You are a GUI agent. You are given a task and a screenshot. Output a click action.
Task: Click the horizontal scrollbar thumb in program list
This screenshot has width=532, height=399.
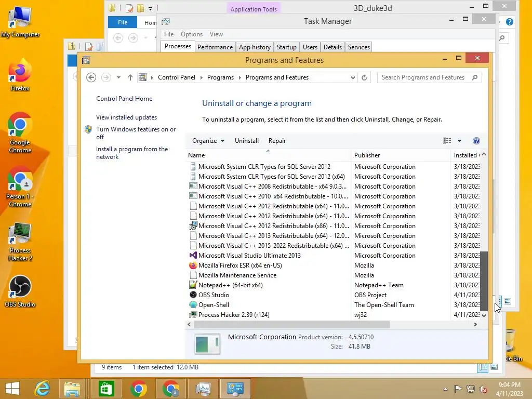coord(292,325)
